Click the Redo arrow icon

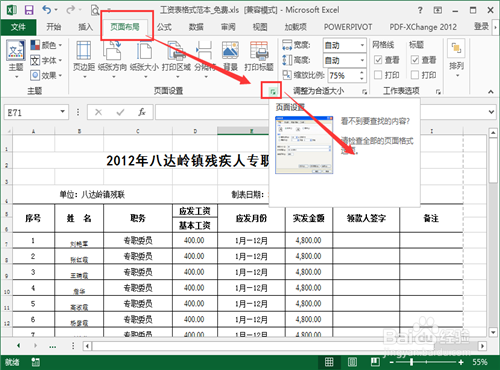(x=70, y=10)
